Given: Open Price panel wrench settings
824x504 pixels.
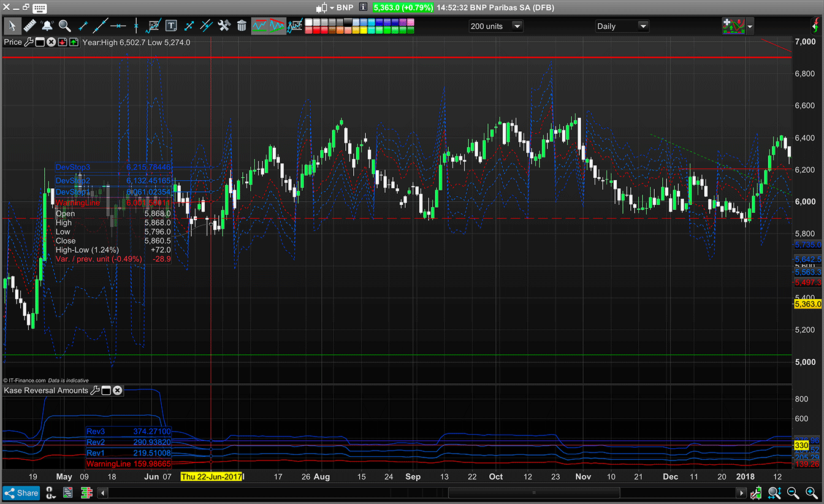Looking at the screenshot, I should pos(28,42).
